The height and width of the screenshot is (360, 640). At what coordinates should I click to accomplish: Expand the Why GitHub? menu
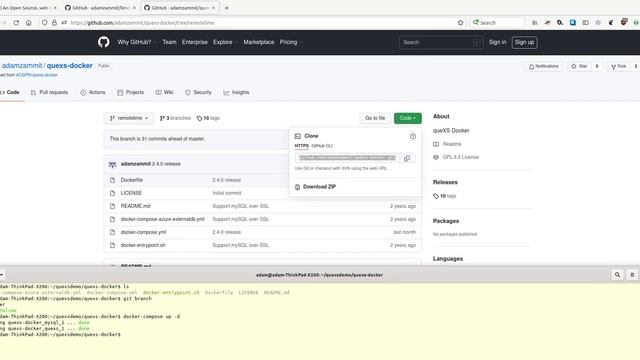pos(136,42)
